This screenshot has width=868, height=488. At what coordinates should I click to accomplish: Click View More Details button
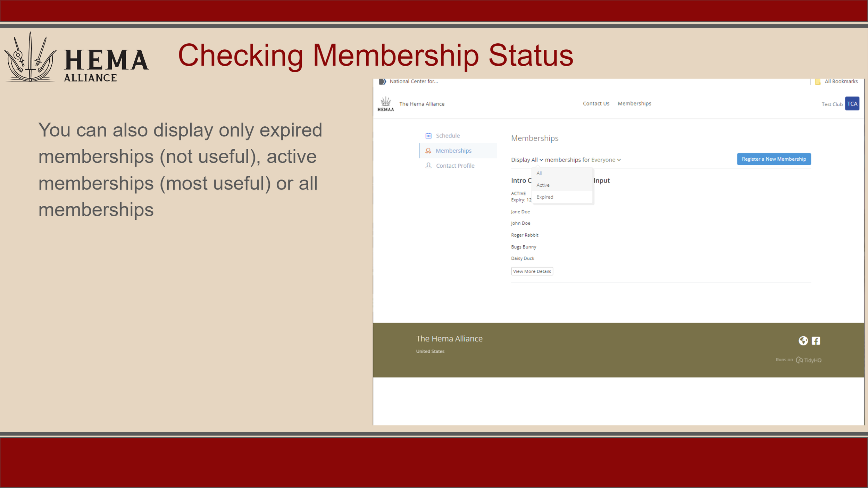click(x=532, y=271)
